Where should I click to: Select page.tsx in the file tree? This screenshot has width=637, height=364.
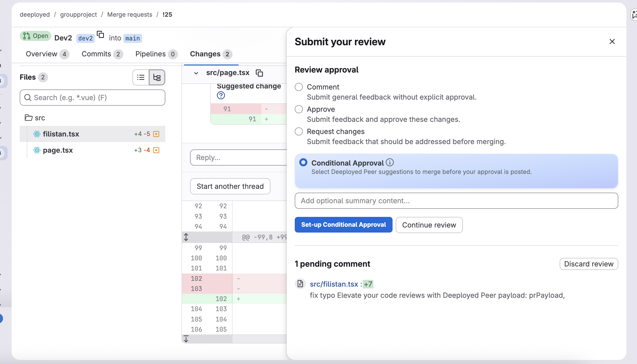(58, 150)
